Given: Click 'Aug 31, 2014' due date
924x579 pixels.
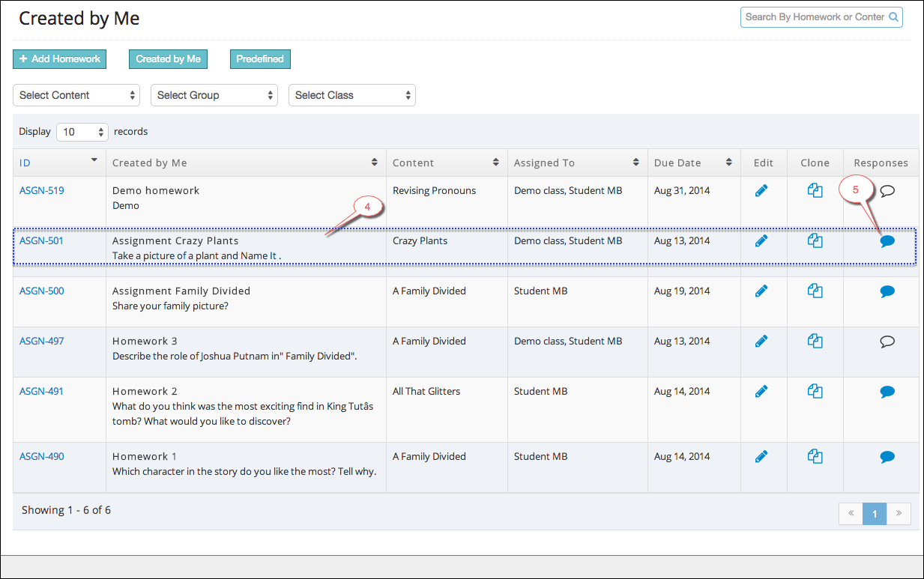Looking at the screenshot, I should pos(682,190).
